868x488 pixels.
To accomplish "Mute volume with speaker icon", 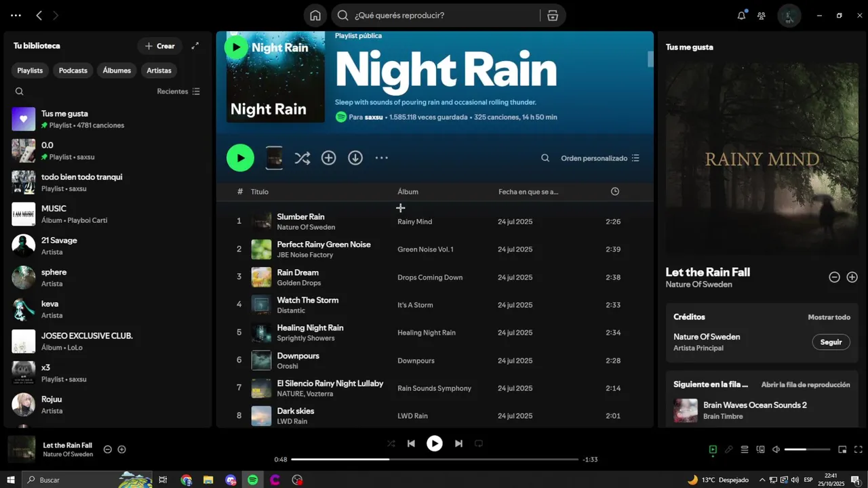I will [x=776, y=449].
